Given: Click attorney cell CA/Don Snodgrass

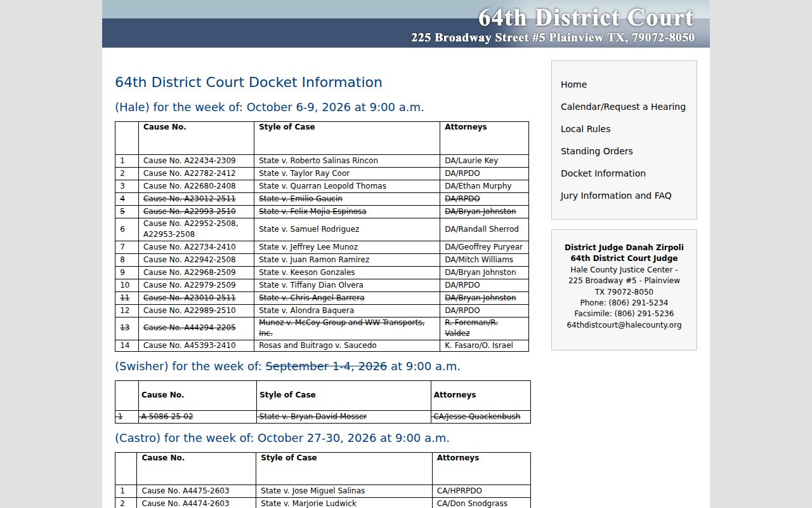Looking at the screenshot, I should click(481, 504).
